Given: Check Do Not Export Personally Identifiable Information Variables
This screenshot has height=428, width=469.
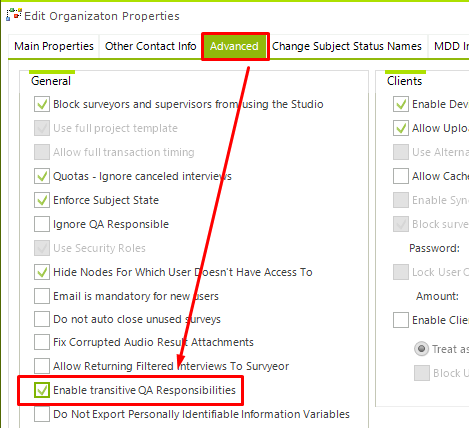Looking at the screenshot, I should pos(42,414).
